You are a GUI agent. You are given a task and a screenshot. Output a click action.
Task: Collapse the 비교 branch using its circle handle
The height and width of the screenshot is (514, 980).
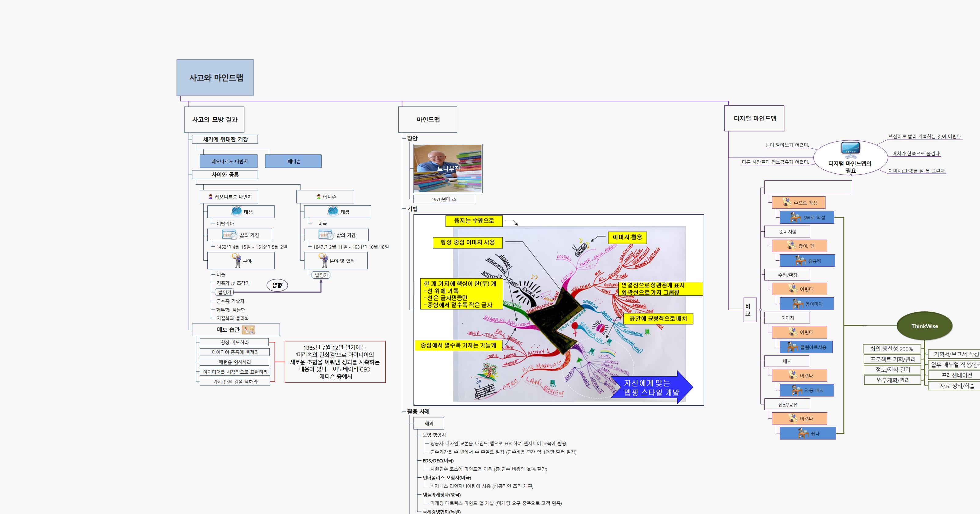pyautogui.click(x=760, y=310)
